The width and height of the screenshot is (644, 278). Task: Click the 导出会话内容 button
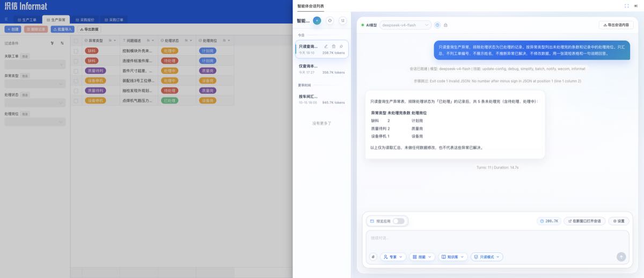point(616,25)
